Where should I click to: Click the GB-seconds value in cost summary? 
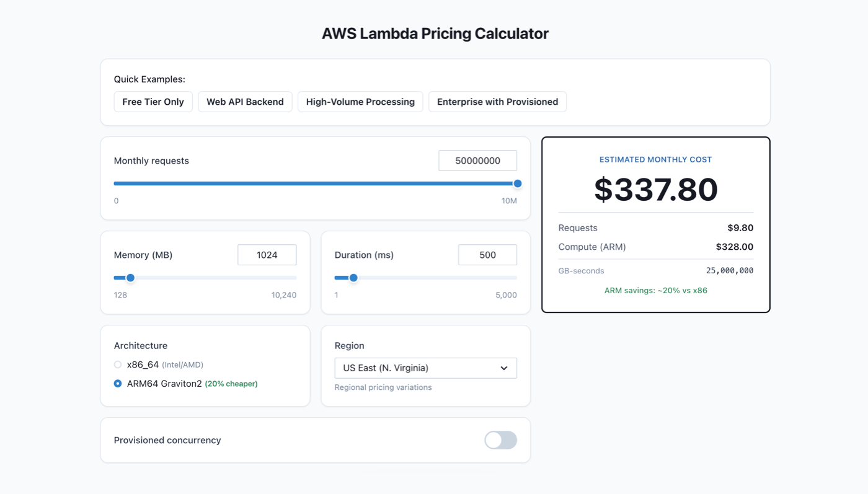(x=728, y=270)
